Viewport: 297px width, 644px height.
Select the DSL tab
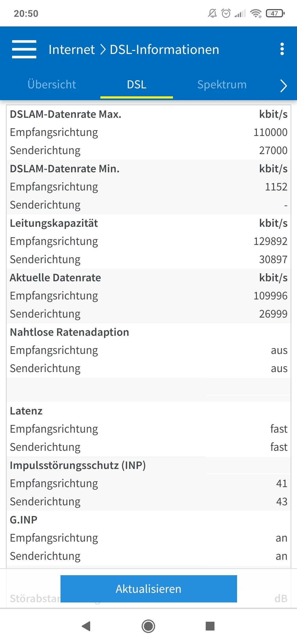137,84
